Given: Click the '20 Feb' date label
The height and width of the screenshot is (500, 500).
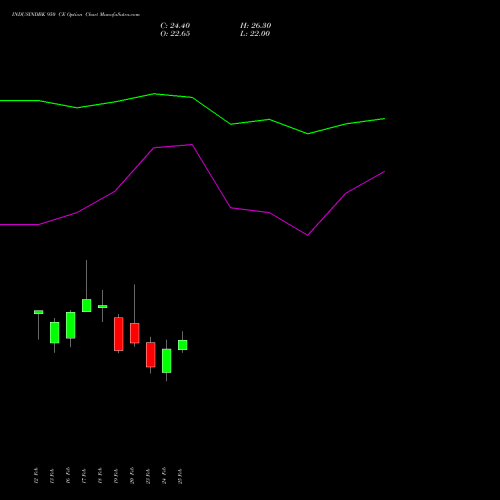Looking at the screenshot, I should [132, 476].
